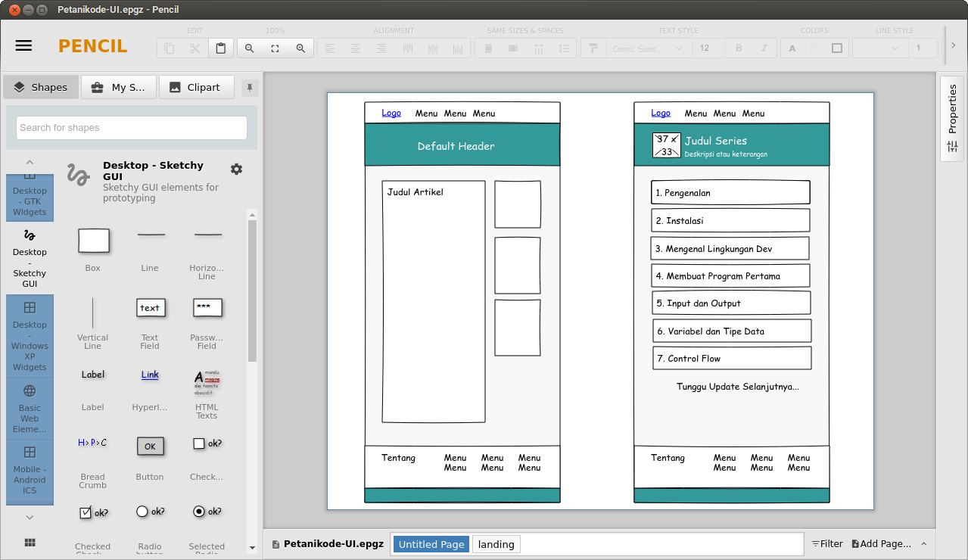Click the zoom in magnifier icon
The image size is (968, 560).
click(300, 48)
